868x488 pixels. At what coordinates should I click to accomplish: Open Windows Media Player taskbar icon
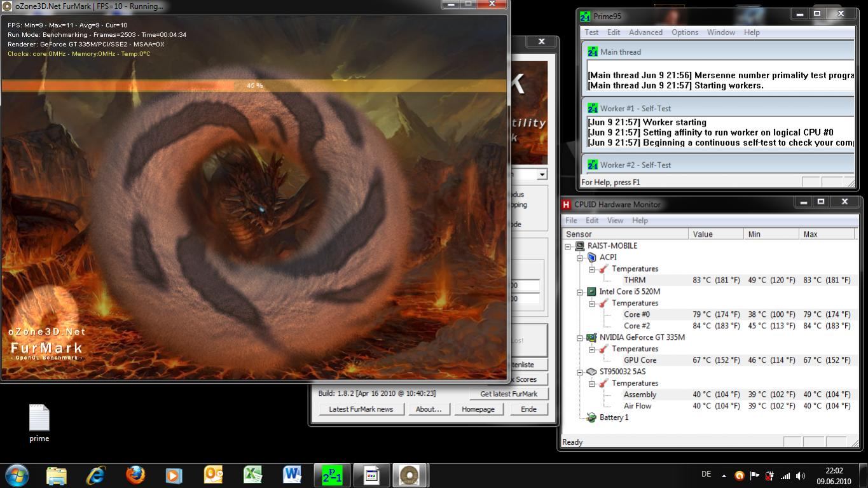[174, 475]
